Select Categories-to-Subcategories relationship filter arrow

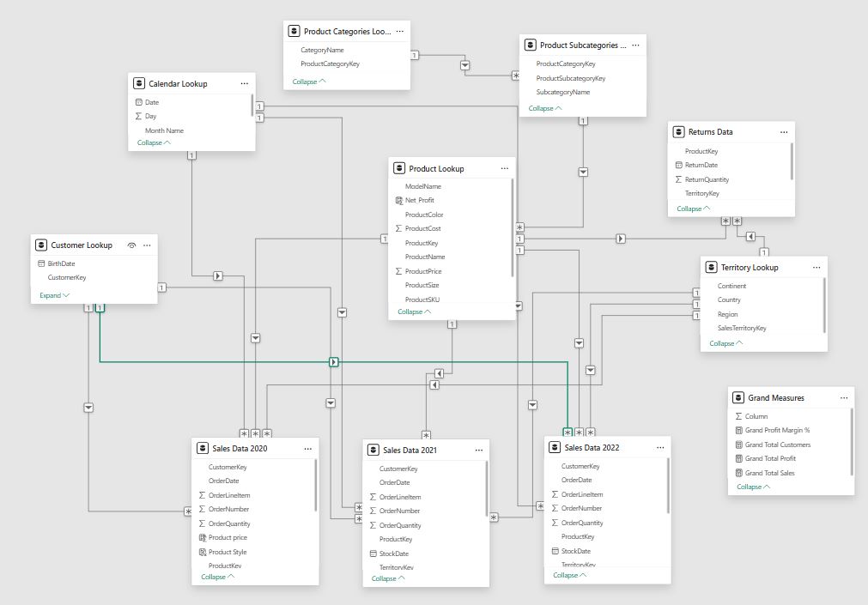click(x=465, y=65)
